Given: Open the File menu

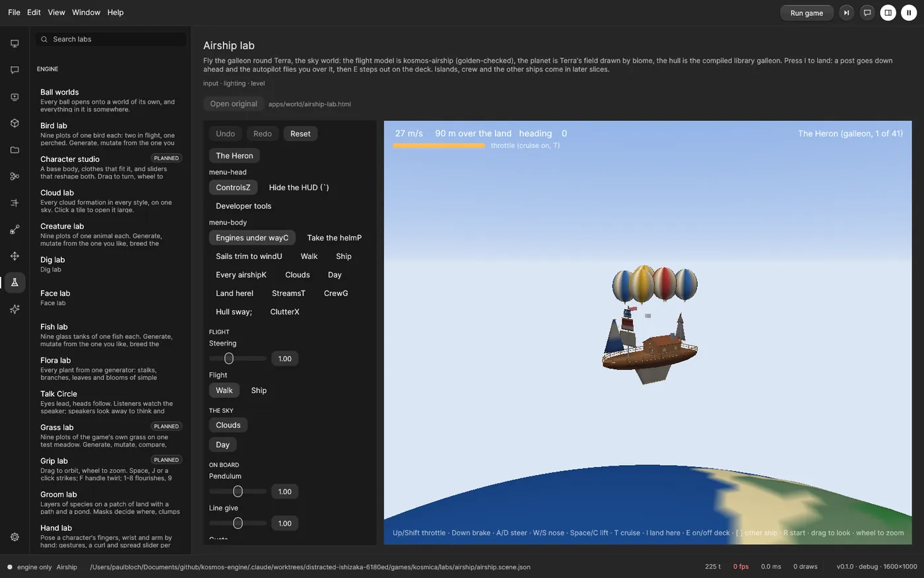Looking at the screenshot, I should pos(14,13).
